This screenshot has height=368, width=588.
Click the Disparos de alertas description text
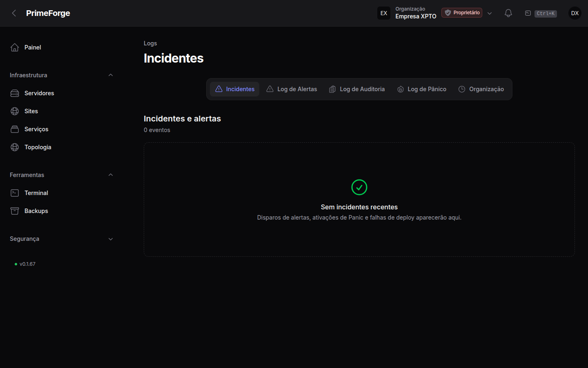click(359, 218)
